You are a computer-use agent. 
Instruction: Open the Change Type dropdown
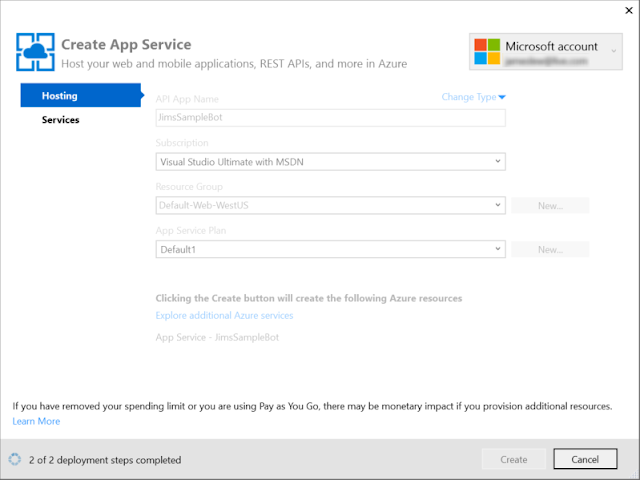point(473,97)
